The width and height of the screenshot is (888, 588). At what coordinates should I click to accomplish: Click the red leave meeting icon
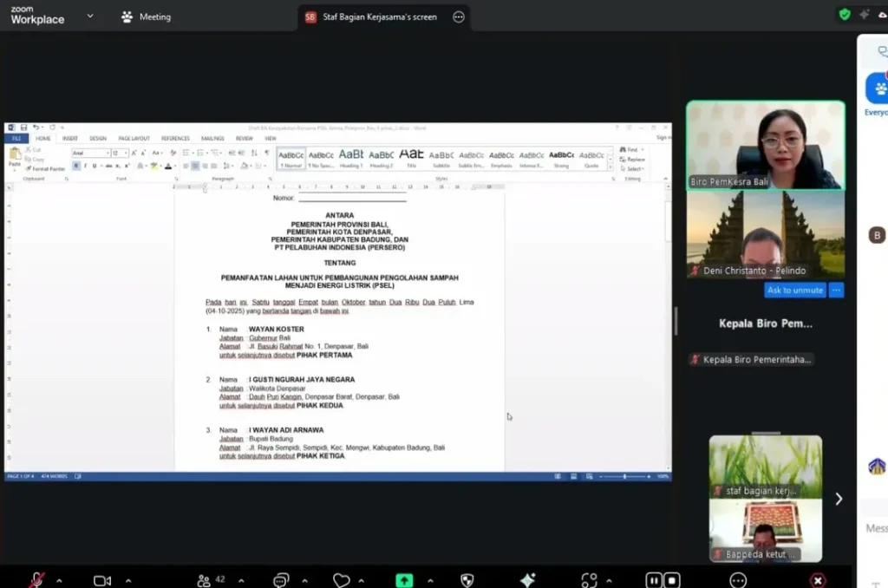tap(817, 580)
